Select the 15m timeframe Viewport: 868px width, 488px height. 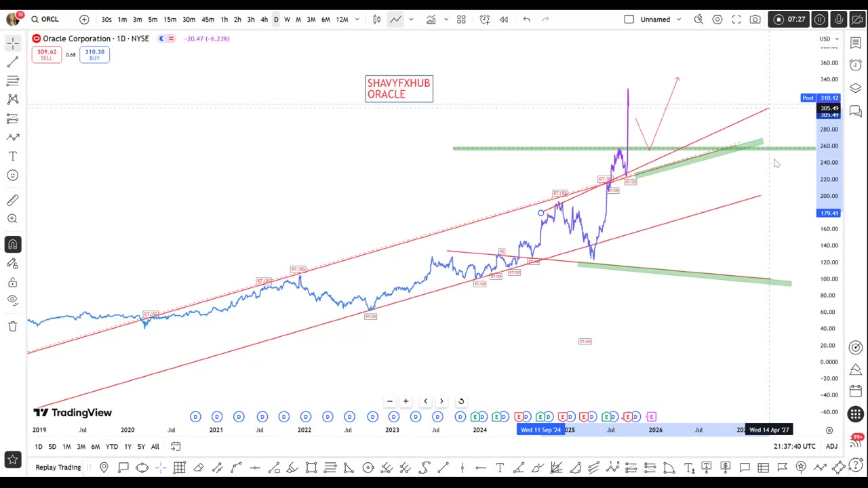click(170, 19)
